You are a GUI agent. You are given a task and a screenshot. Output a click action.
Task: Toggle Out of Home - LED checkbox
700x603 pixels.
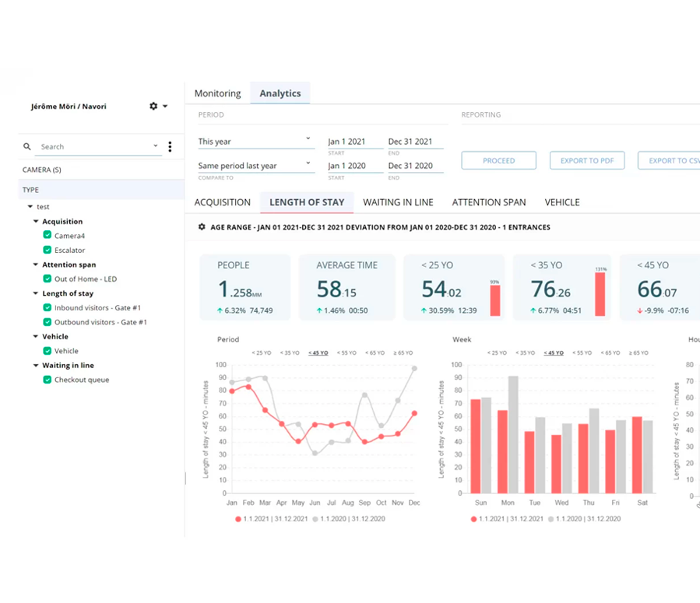click(47, 279)
